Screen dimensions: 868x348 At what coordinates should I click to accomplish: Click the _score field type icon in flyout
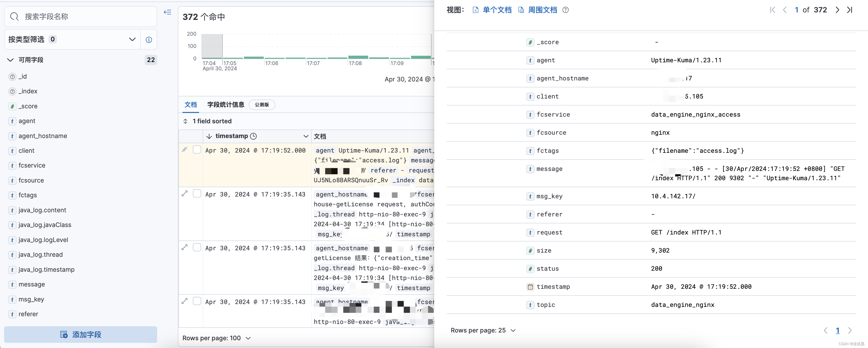pyautogui.click(x=530, y=42)
